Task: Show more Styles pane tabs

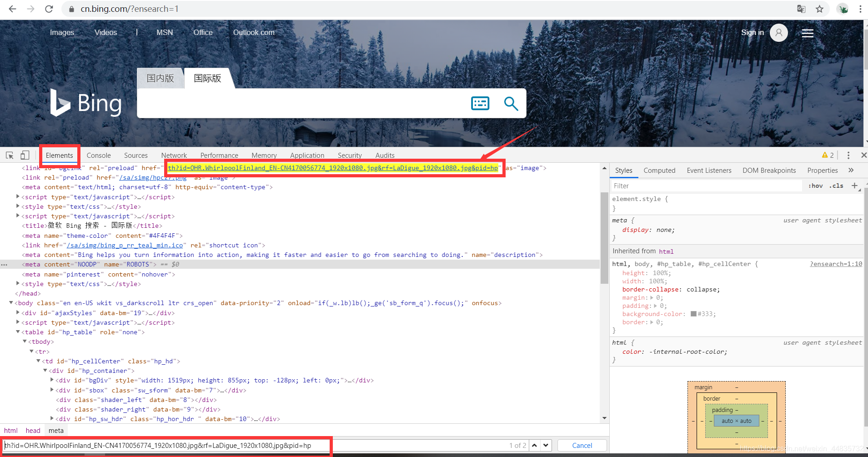Action: coord(851,170)
